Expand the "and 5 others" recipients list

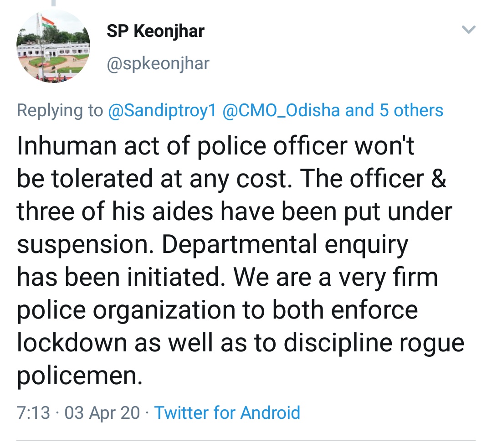[x=394, y=110]
